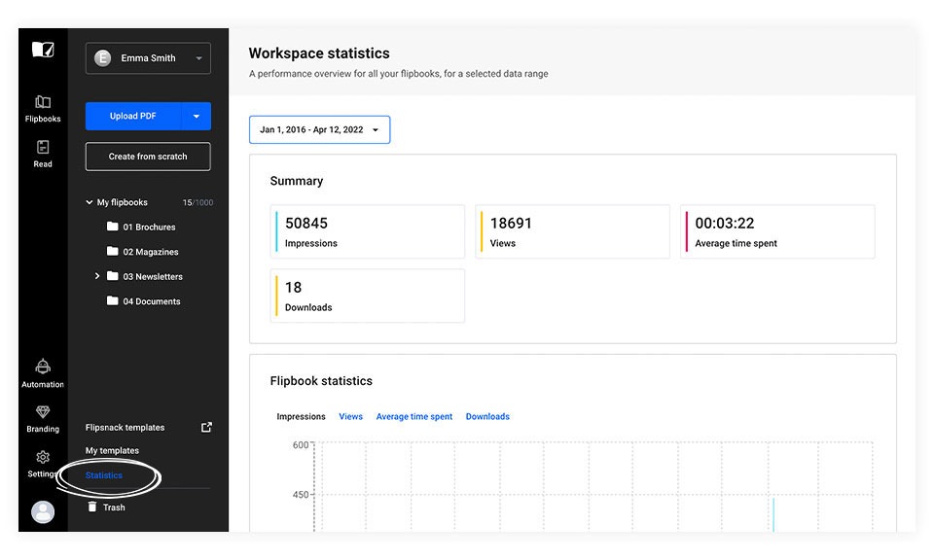Click the 18 Downloads summary card

tap(368, 296)
